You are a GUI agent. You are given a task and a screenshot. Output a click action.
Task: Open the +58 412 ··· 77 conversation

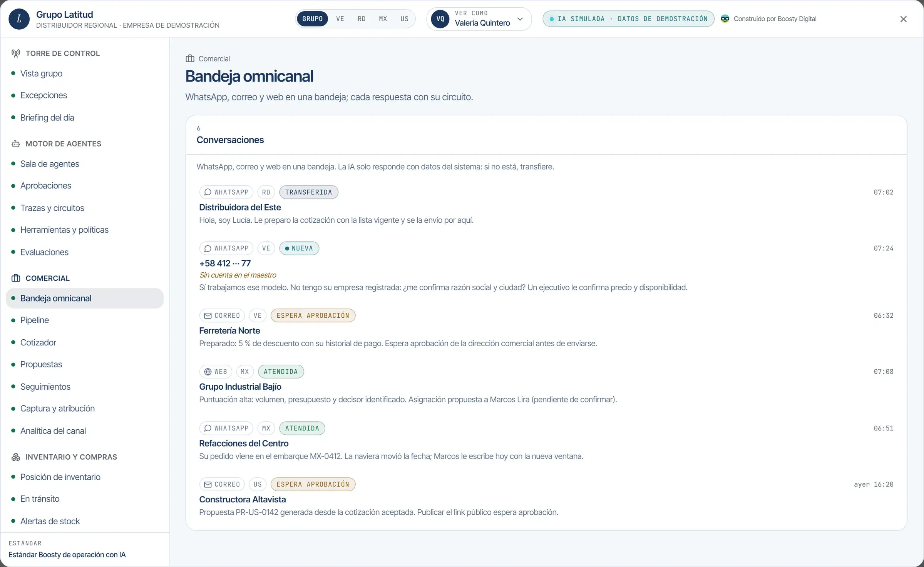click(546, 267)
